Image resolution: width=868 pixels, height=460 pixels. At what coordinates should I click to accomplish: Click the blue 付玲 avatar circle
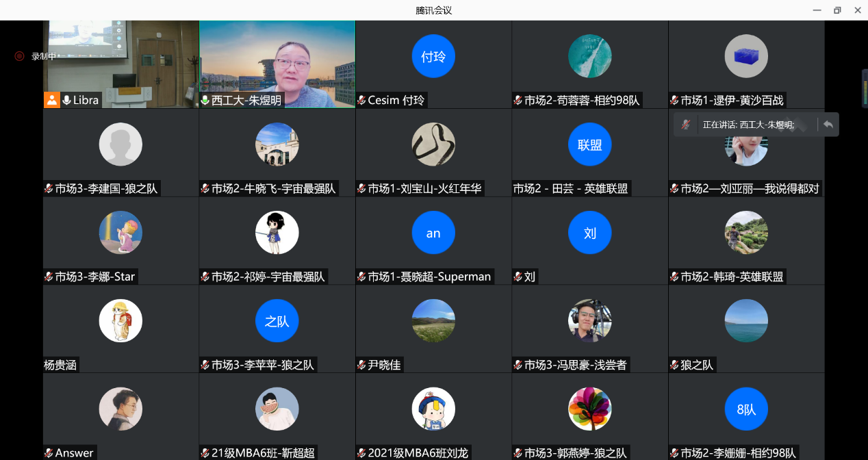point(433,56)
